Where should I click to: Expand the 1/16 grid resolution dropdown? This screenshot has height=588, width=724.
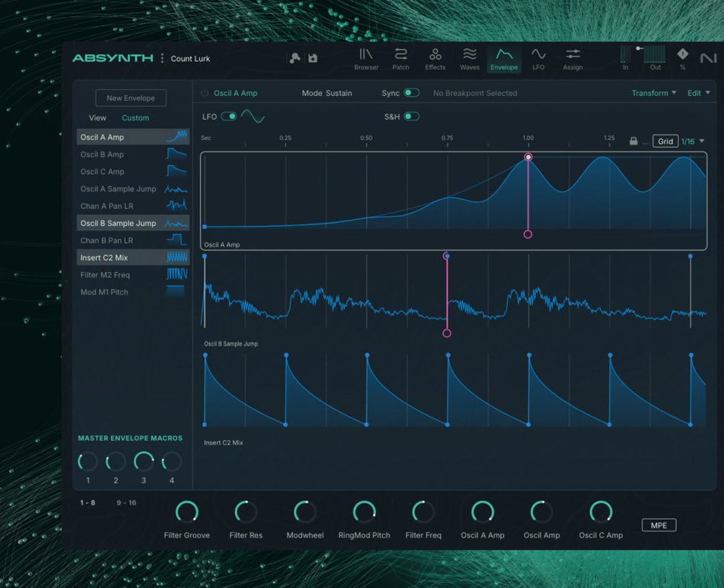[x=702, y=141]
